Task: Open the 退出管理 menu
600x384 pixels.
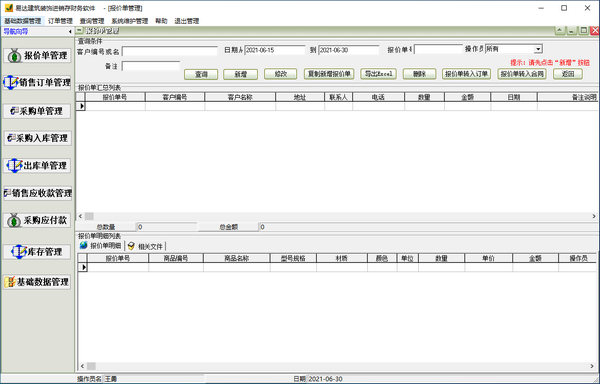Action: (187, 21)
